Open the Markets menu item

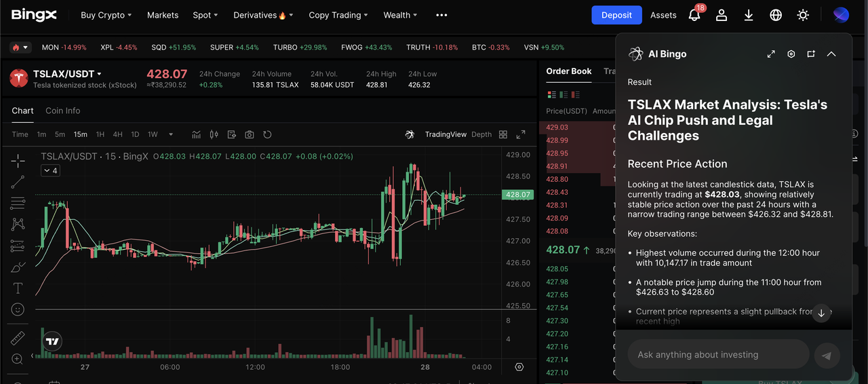tap(163, 15)
